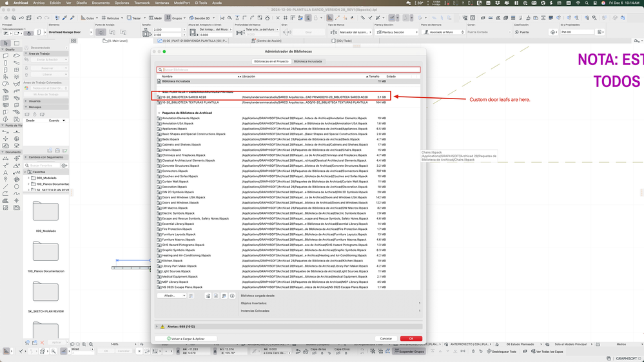This screenshot has width=644, height=362.
Task: Expand the Usuarios section
Action: [26, 101]
